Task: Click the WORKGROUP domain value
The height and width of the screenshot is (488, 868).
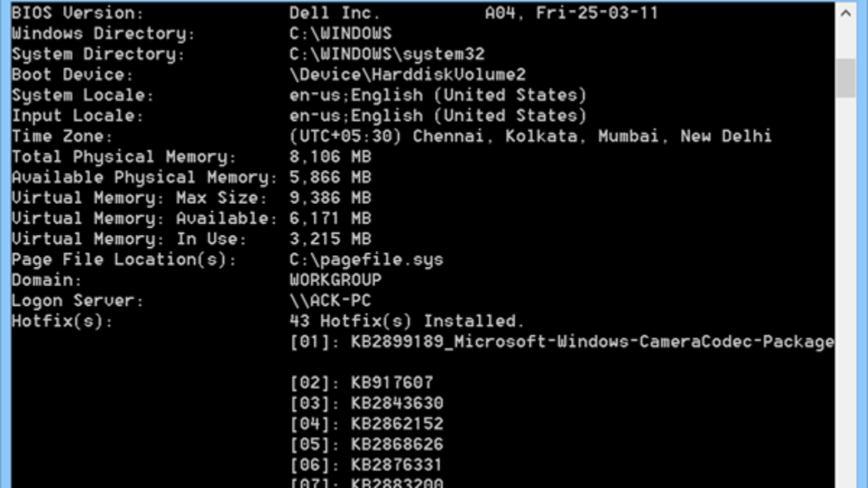Action: pos(335,280)
